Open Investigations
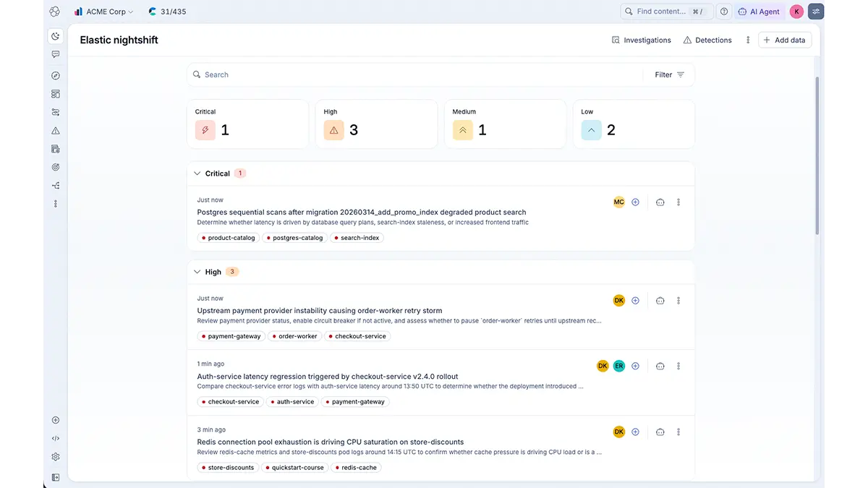The height and width of the screenshot is (488, 868). (641, 40)
